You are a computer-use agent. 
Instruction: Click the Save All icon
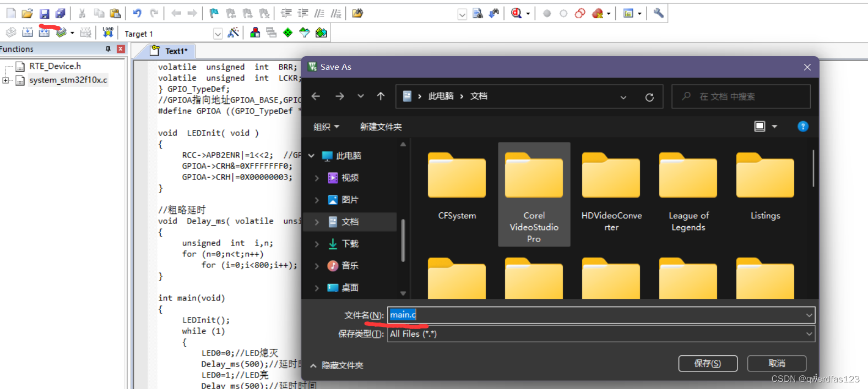(x=61, y=13)
